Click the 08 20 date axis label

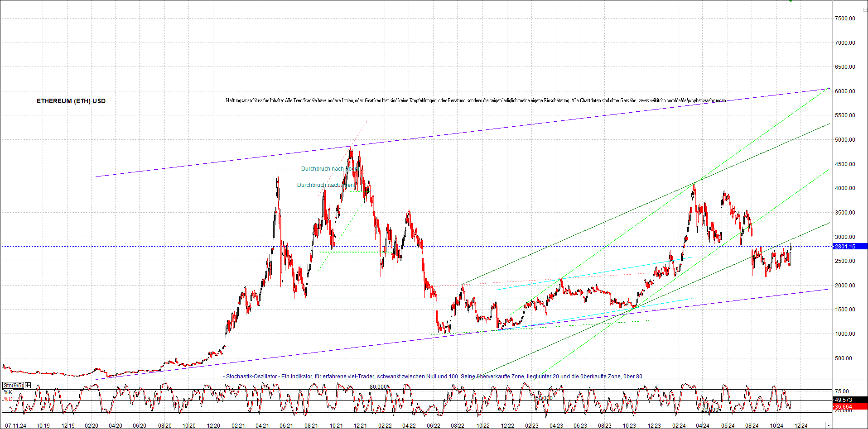coord(165,426)
